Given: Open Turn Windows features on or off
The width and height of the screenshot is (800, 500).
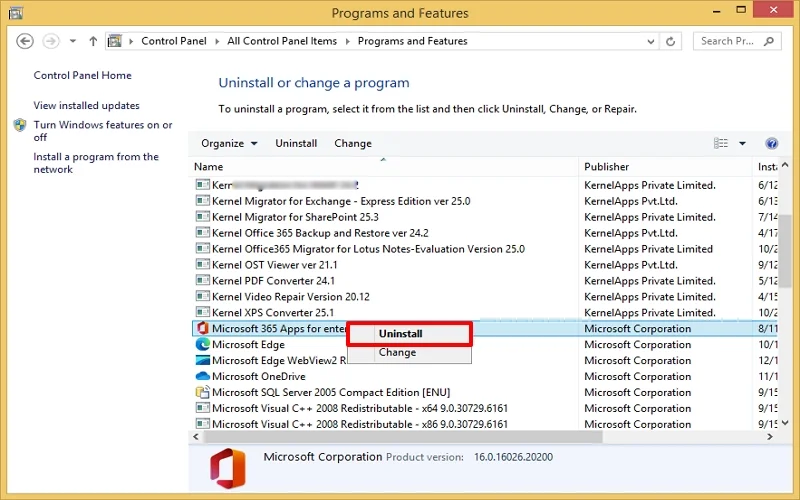Looking at the screenshot, I should click(103, 131).
